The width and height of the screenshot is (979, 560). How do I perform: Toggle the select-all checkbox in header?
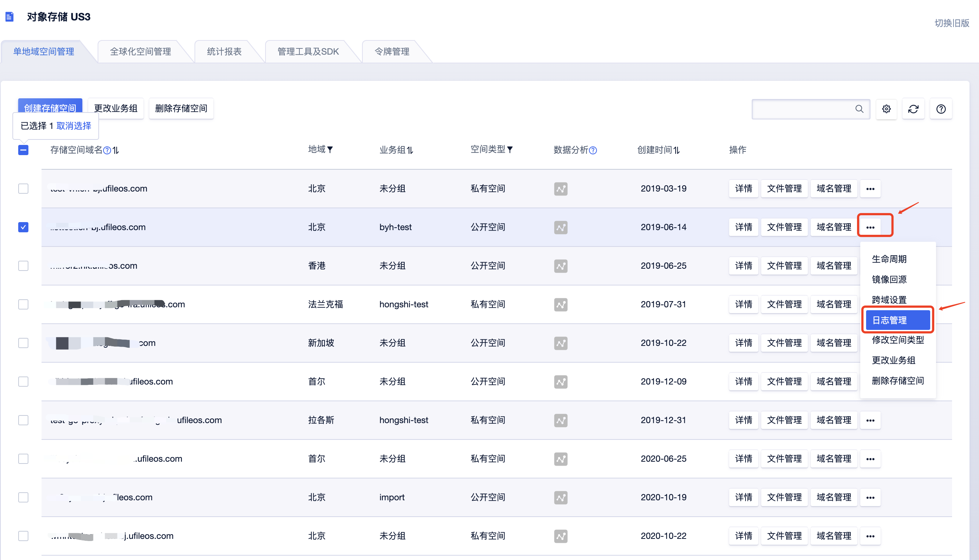point(23,150)
